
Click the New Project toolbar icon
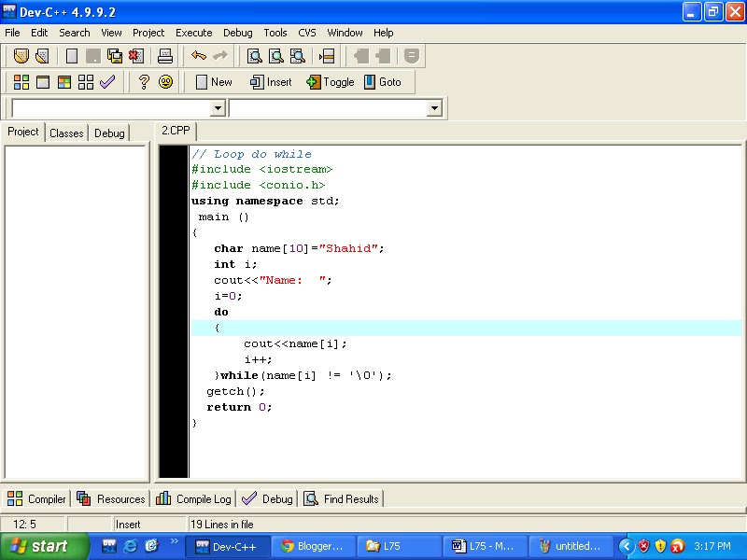click(21, 56)
